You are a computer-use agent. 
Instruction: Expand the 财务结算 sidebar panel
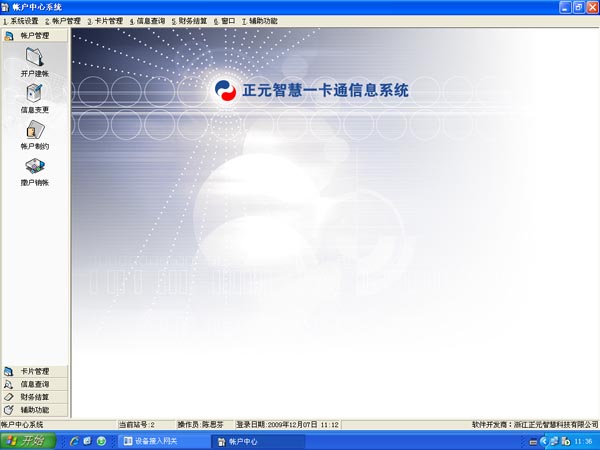click(x=35, y=397)
